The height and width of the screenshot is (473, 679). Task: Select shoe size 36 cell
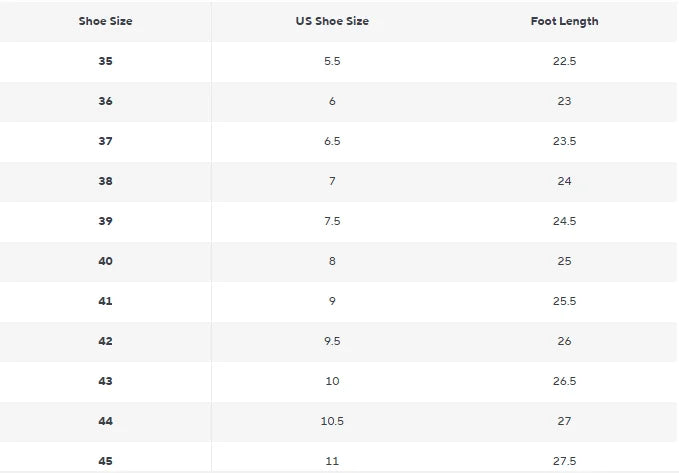click(105, 101)
